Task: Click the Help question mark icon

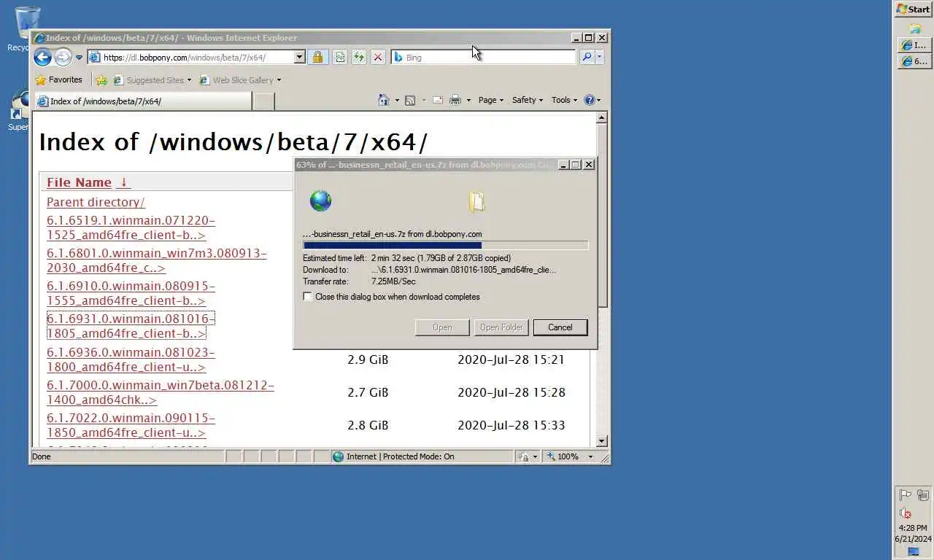Action: coord(590,100)
